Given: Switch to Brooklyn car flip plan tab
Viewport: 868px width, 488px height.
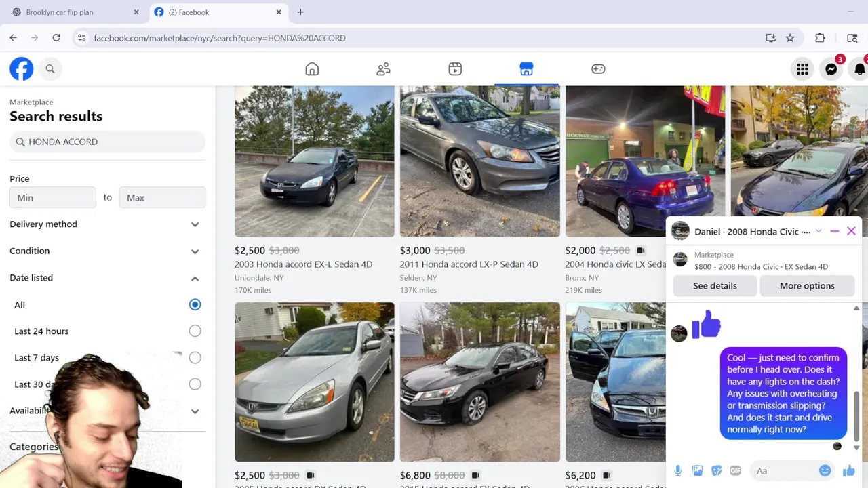Looking at the screenshot, I should point(75,12).
